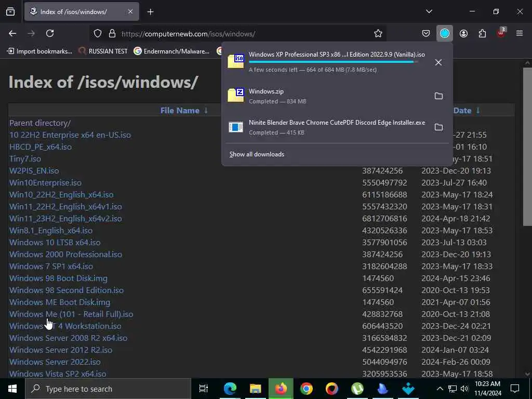Open uTorrent from the taskbar
The width and height of the screenshot is (532, 399).
(357, 389)
